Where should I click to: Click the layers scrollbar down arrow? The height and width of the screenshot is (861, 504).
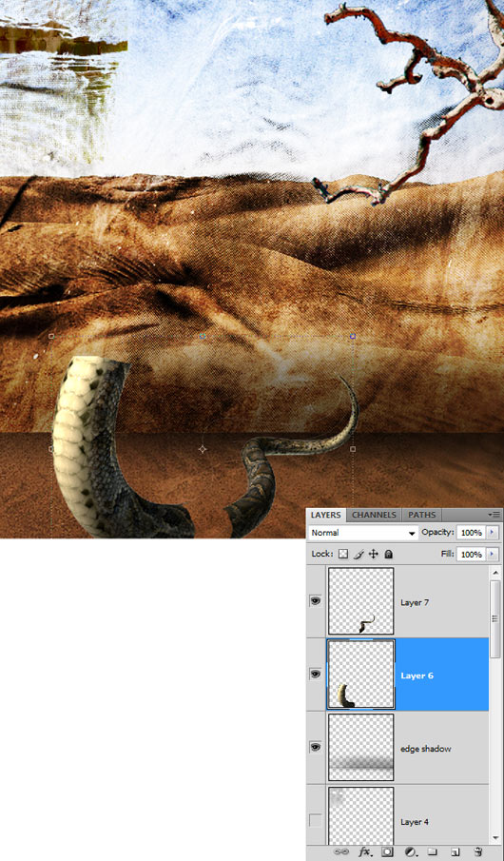495,840
